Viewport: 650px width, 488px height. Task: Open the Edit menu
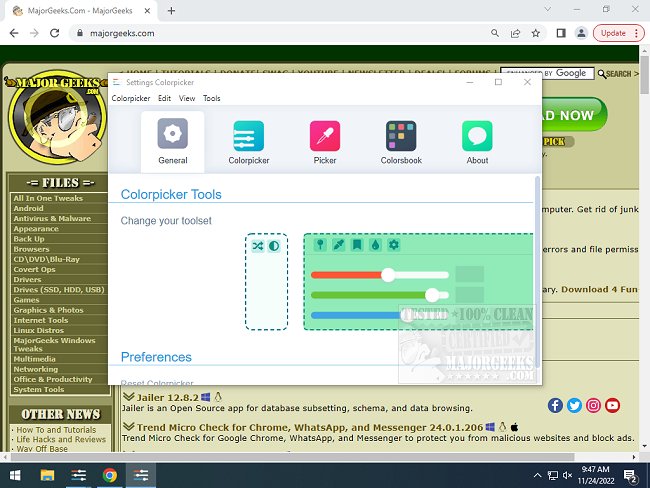coord(164,99)
